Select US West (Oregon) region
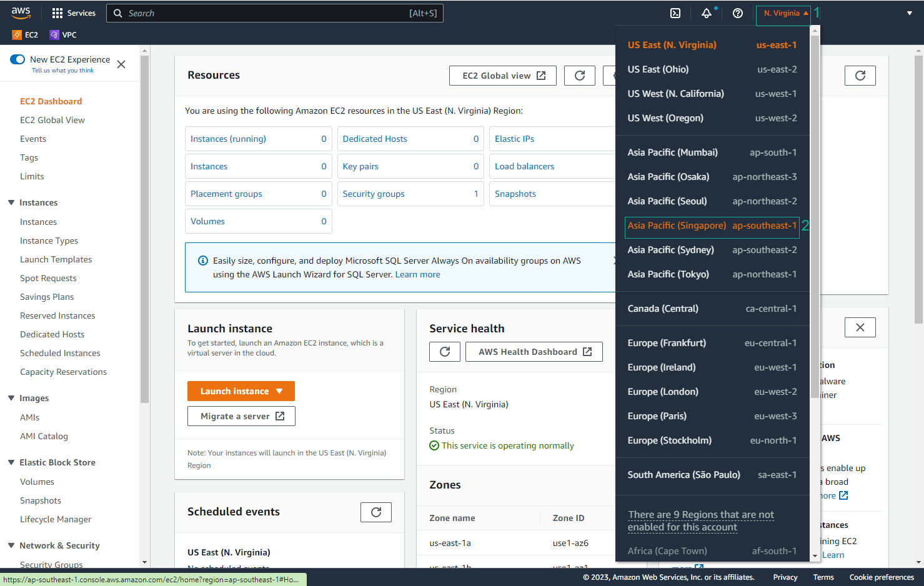The height and width of the screenshot is (586, 924). pos(712,118)
